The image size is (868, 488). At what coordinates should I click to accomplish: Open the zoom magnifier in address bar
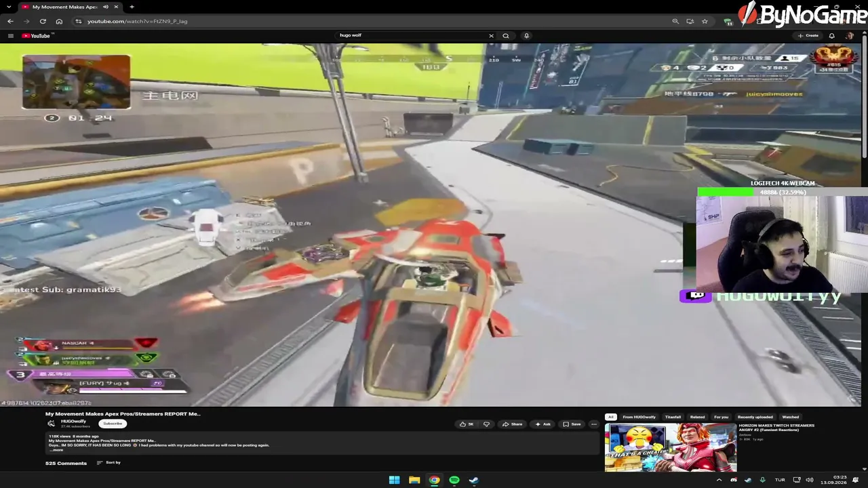(675, 21)
